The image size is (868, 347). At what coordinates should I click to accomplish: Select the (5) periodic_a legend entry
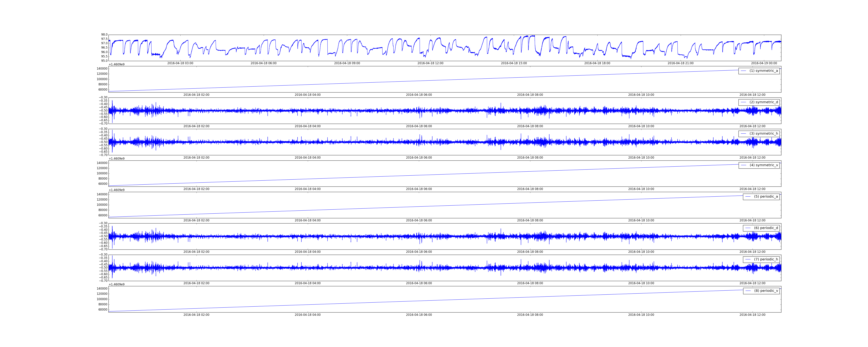click(x=766, y=196)
